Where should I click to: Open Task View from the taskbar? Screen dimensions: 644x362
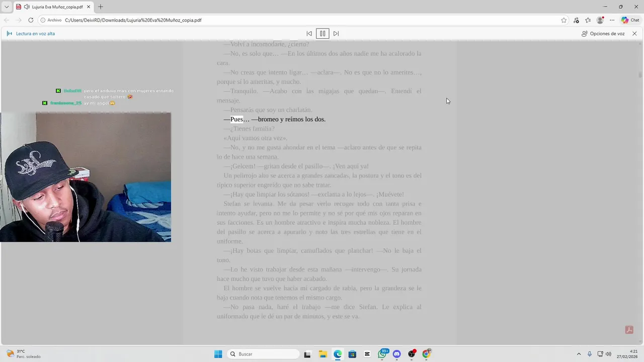point(307,354)
